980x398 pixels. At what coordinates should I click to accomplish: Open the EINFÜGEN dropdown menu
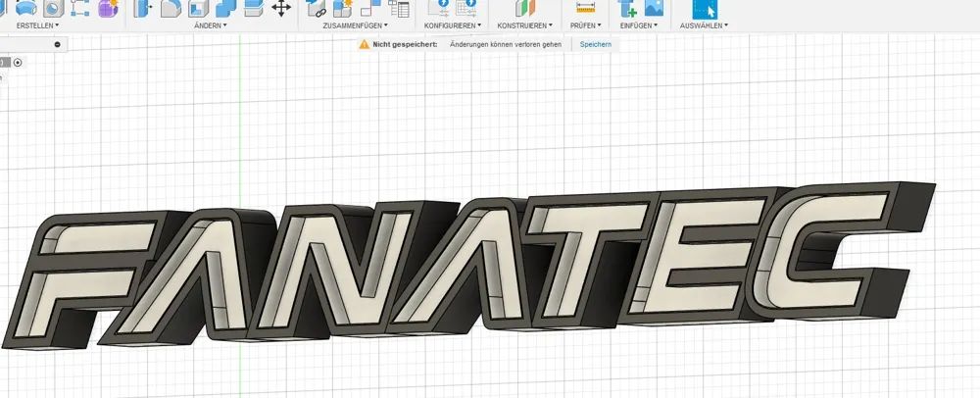[x=639, y=25]
